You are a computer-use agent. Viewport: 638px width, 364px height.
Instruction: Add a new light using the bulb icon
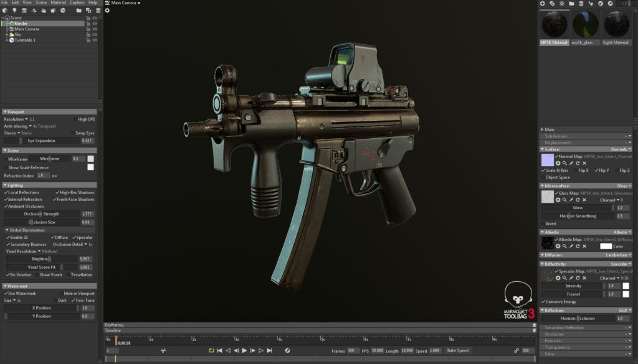[x=14, y=10]
